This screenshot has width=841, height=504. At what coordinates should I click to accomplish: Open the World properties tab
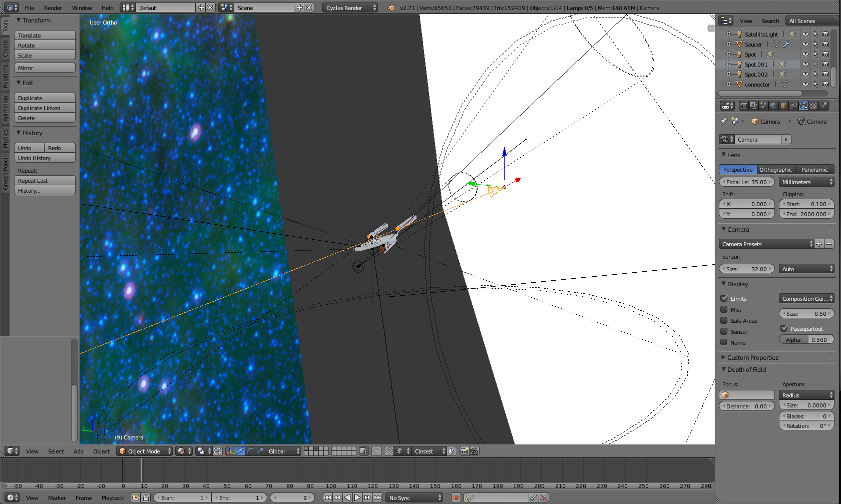(773, 106)
